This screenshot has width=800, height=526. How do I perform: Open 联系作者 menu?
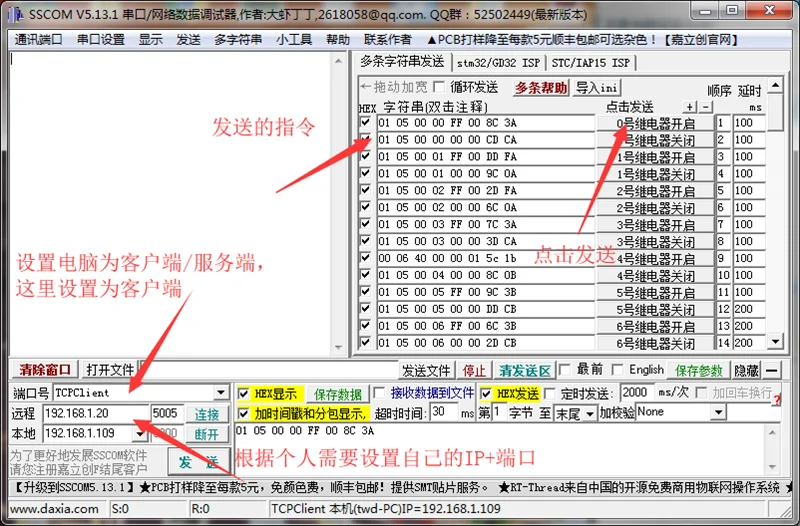[387, 39]
